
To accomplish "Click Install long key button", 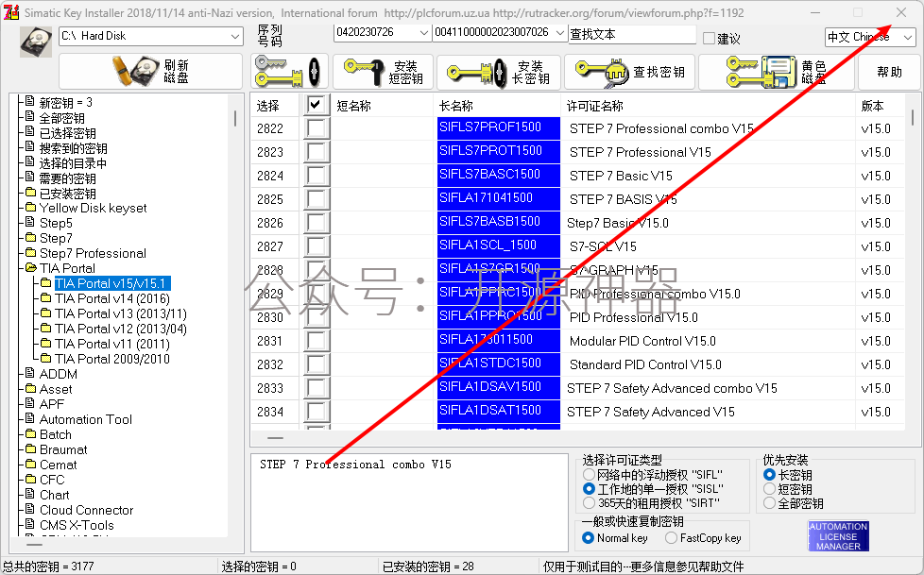I will pos(499,72).
